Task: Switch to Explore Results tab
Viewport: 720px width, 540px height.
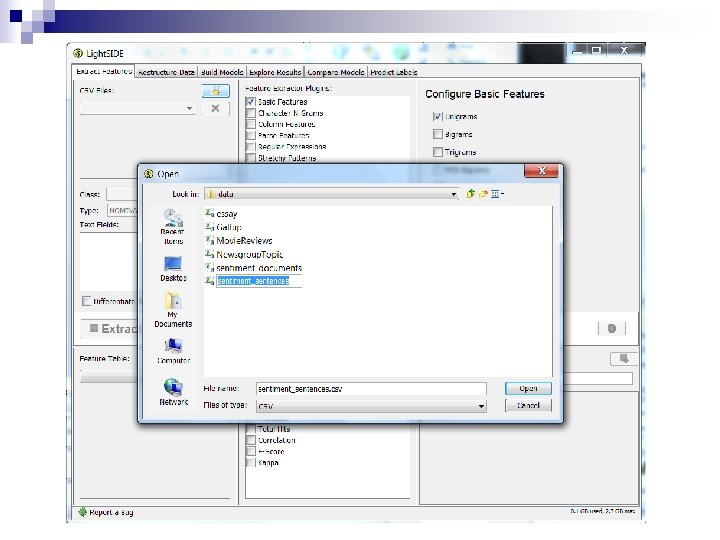Action: [x=275, y=72]
